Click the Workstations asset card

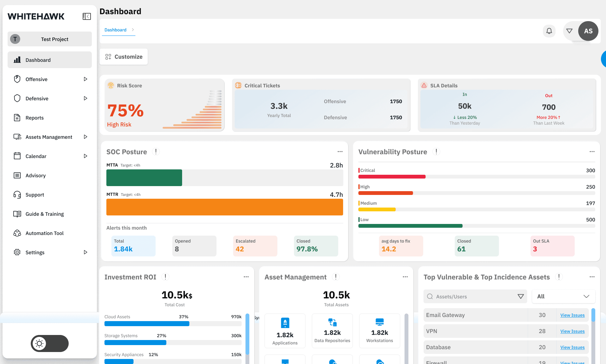[380, 331]
